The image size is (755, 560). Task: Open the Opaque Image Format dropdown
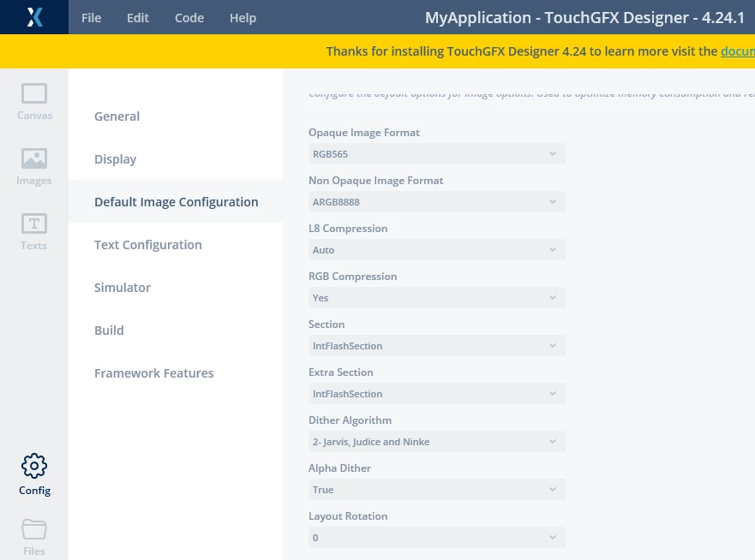pyautogui.click(x=437, y=154)
